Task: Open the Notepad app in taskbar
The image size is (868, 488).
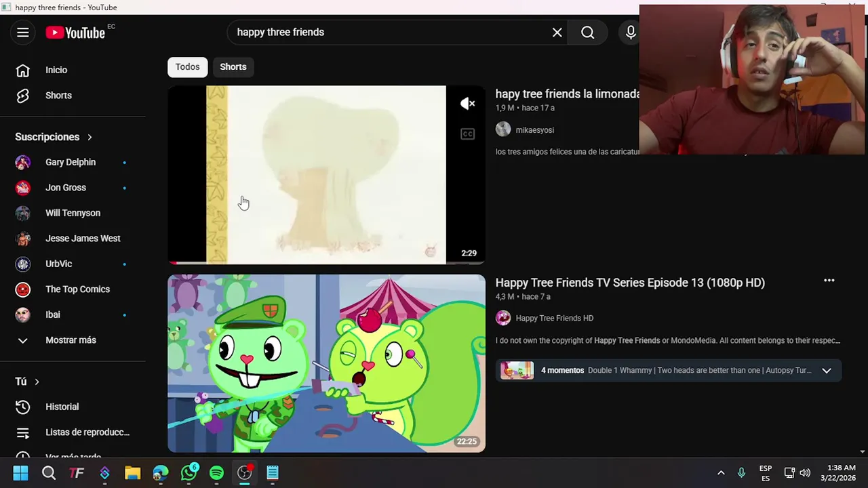Action: (x=273, y=473)
